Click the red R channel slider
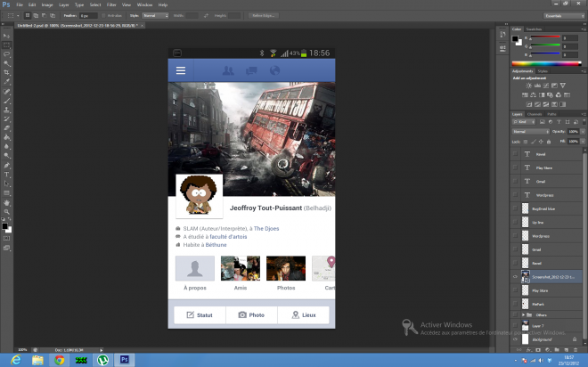 pyautogui.click(x=545, y=37)
